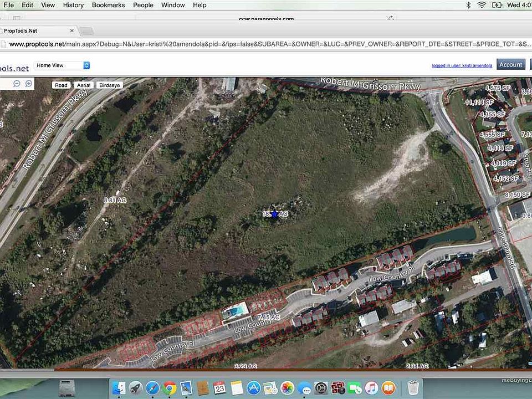Click the Wi-Fi status icon
The height and width of the screenshot is (399, 532).
(x=482, y=5)
